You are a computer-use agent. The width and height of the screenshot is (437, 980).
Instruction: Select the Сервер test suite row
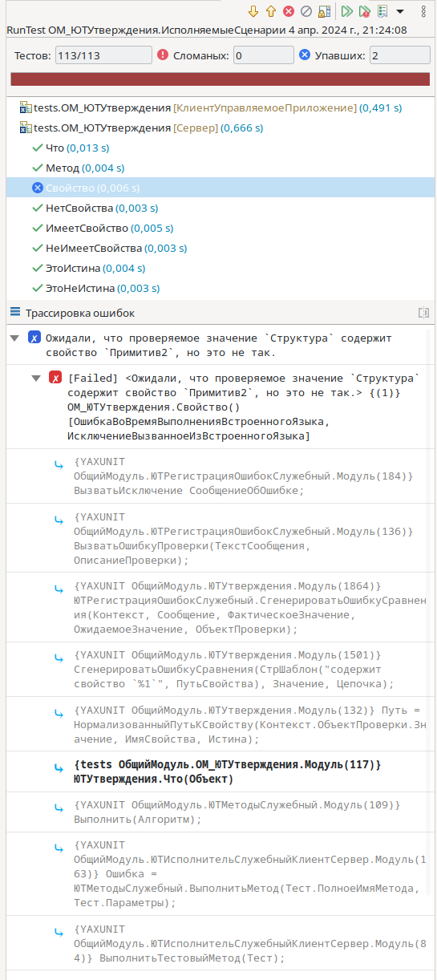click(x=218, y=128)
